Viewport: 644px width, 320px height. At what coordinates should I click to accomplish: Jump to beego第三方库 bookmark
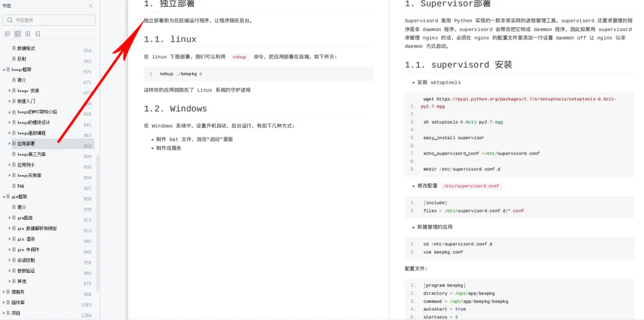point(32,154)
